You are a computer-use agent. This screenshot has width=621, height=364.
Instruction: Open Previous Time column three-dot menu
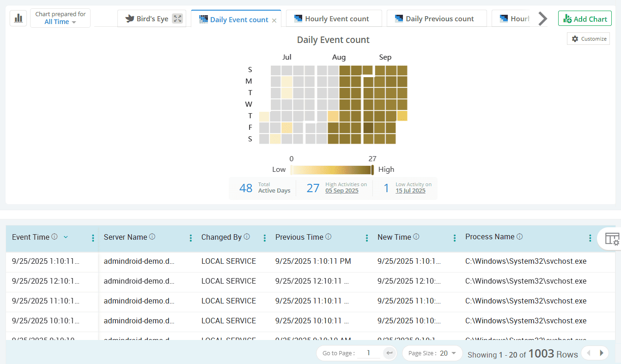pyautogui.click(x=366, y=238)
